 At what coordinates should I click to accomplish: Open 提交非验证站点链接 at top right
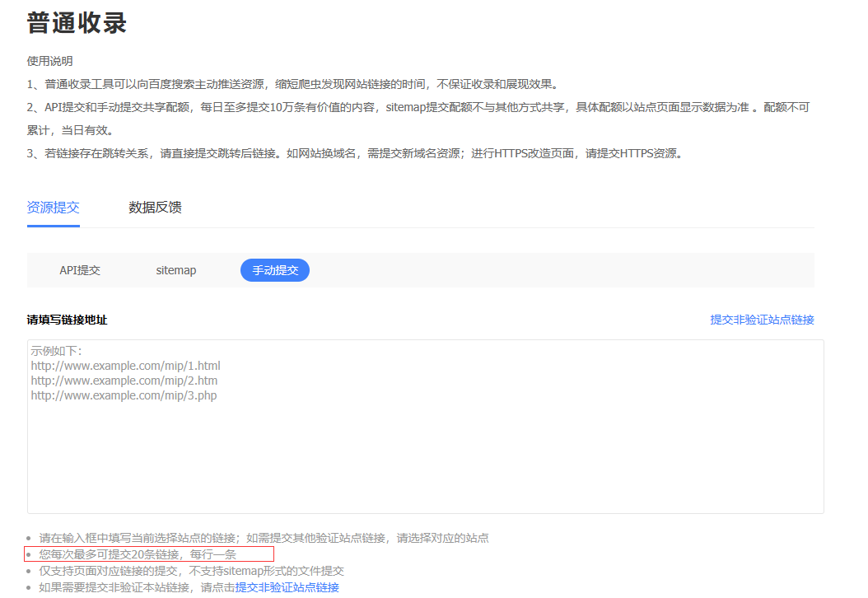pos(762,319)
